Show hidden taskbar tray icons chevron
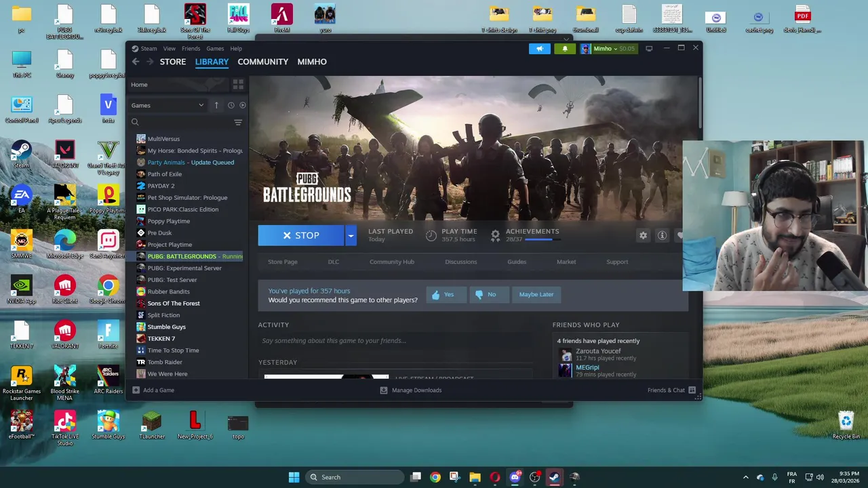This screenshot has width=868, height=488. pos(746,477)
